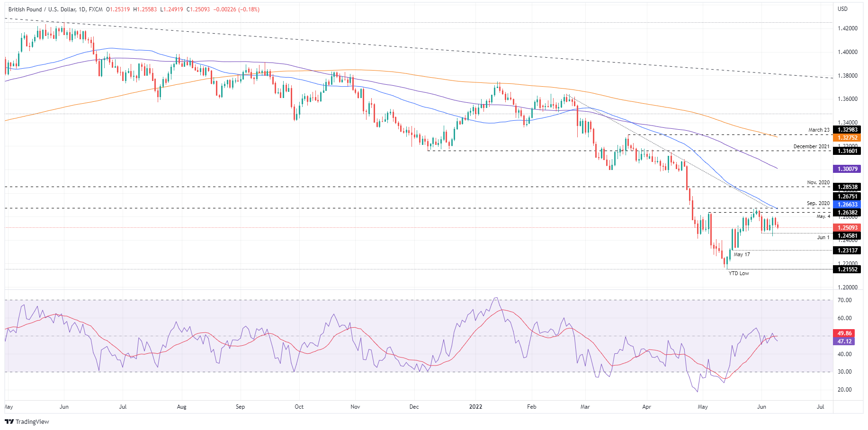This screenshot has height=430, width=868.
Task: Select the Mar label on time axis
Action: pos(585,407)
